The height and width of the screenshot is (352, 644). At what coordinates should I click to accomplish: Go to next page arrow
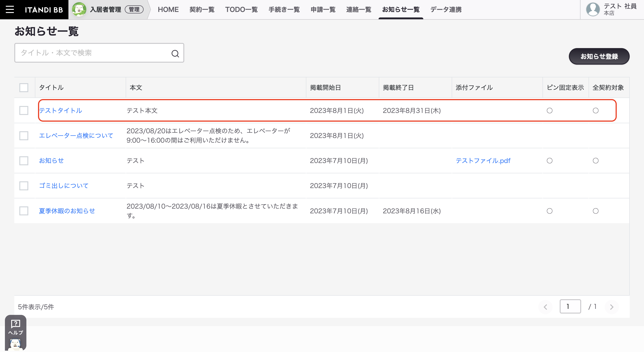[612, 307]
